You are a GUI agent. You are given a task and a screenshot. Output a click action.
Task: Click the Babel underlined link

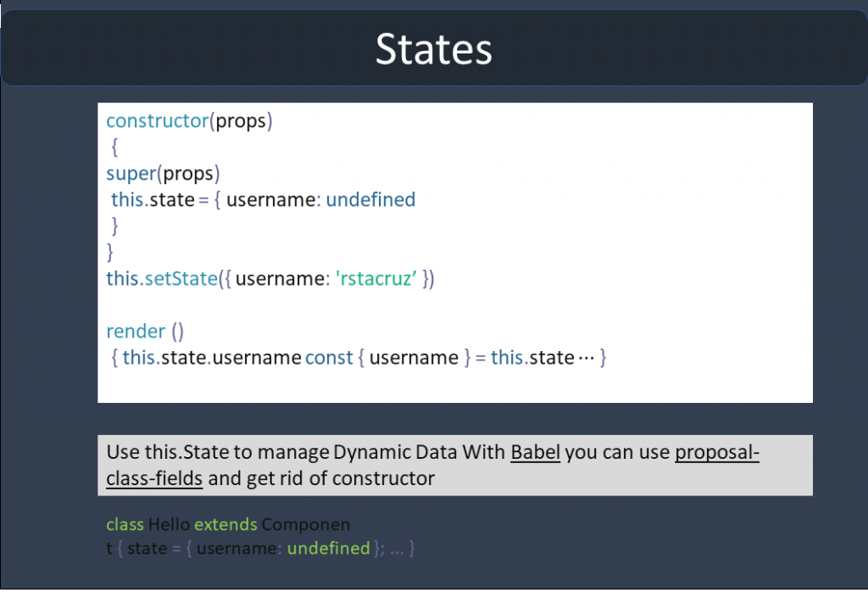[x=535, y=452]
